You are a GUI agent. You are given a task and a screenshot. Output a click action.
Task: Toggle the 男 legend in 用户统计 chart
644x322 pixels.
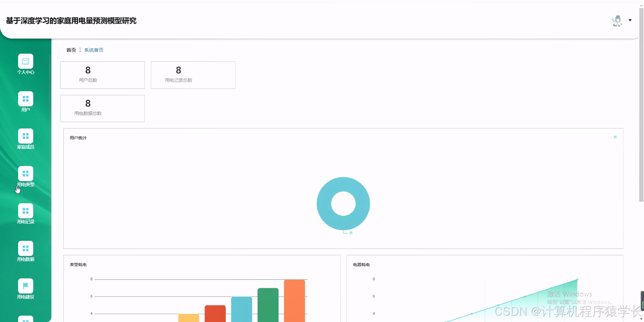614,137
